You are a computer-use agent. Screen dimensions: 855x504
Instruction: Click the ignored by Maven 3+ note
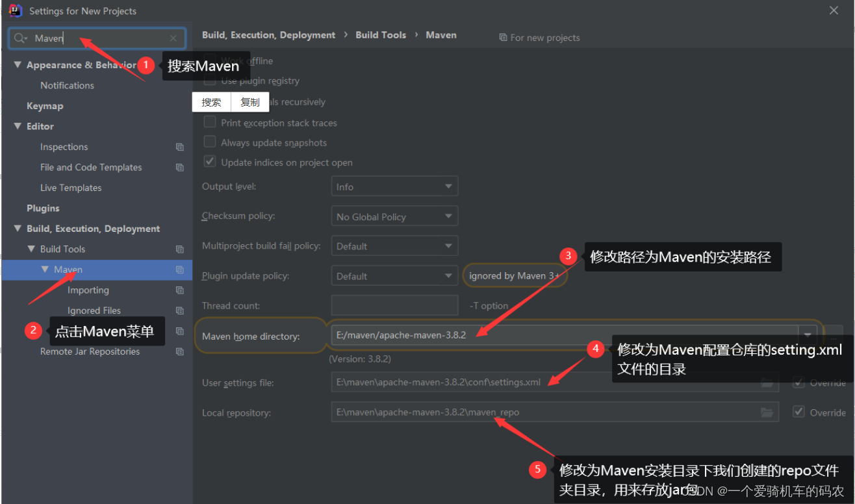click(x=514, y=276)
